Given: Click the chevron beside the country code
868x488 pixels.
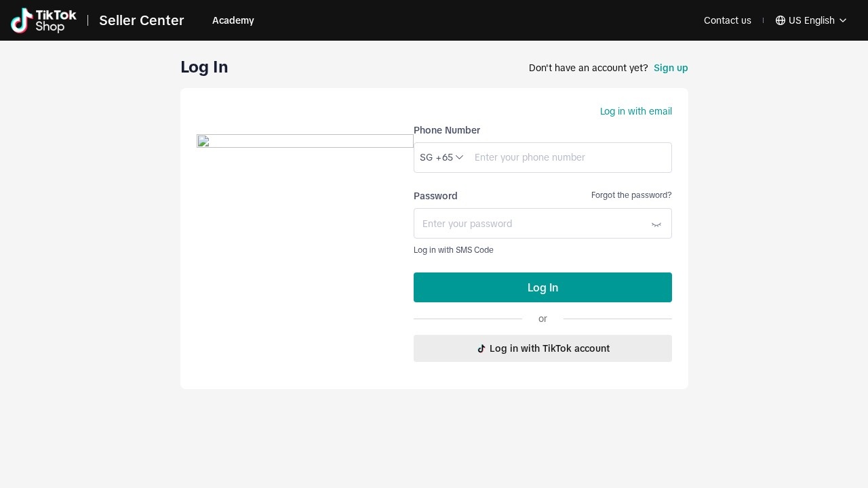Looking at the screenshot, I should pos(459,157).
